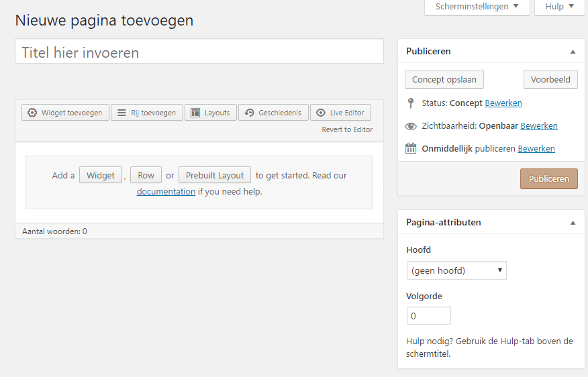Open the documentation link
This screenshot has width=588, height=377.
tap(166, 191)
